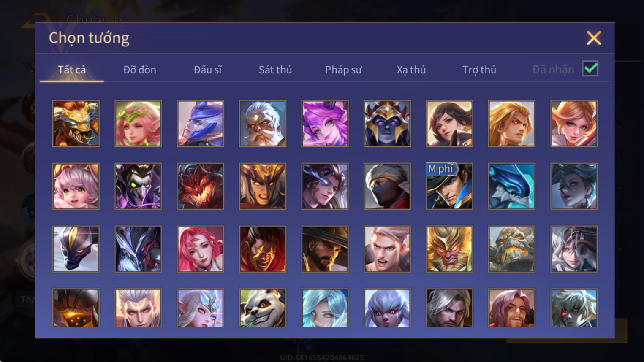The width and height of the screenshot is (644, 362).
Task: Close the "Chọn tướng" dialog
Action: (x=594, y=38)
